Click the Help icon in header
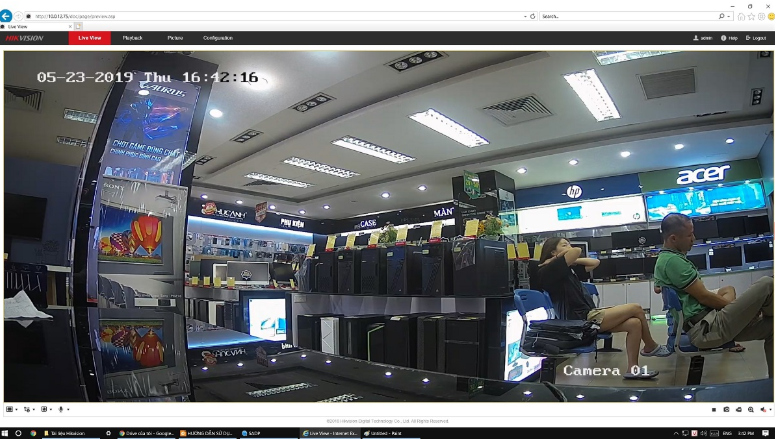The width and height of the screenshot is (775, 440). (x=728, y=38)
